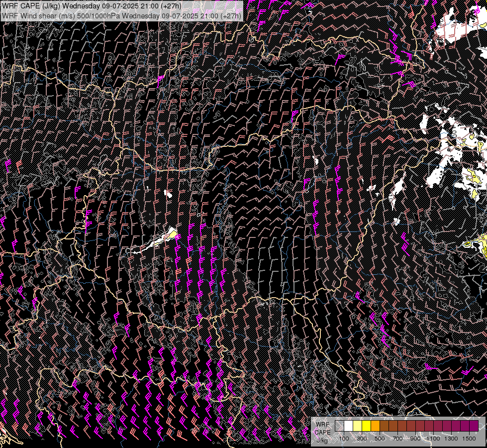Screen dimensions: 487x448
Task: Click the legend label '300'
Action: [362, 439]
